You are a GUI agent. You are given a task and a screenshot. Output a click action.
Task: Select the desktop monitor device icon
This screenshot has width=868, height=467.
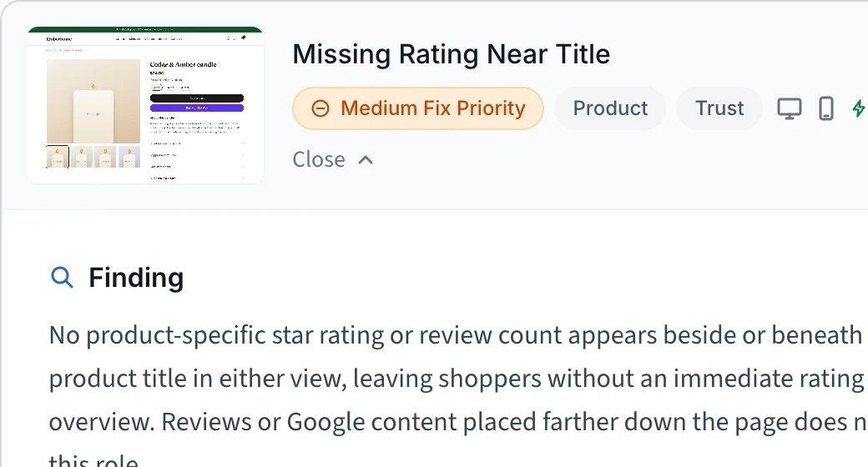789,108
